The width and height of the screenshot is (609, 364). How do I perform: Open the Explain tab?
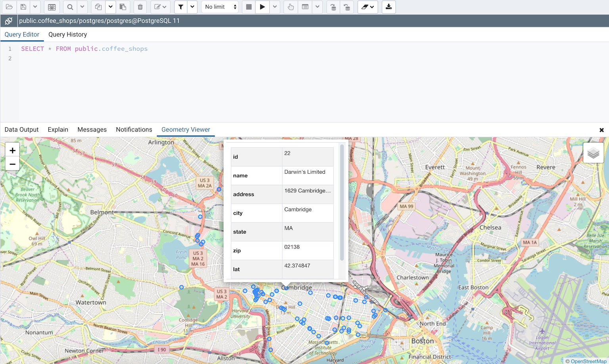coord(58,130)
